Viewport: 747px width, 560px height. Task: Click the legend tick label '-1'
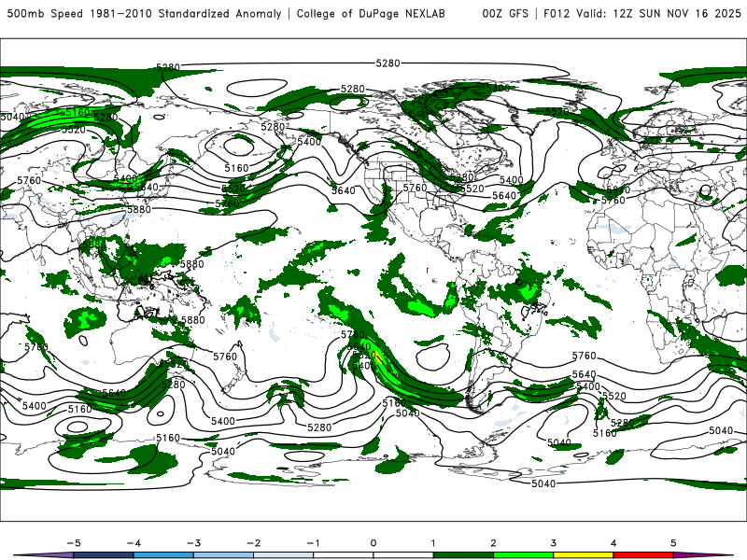pos(313,543)
